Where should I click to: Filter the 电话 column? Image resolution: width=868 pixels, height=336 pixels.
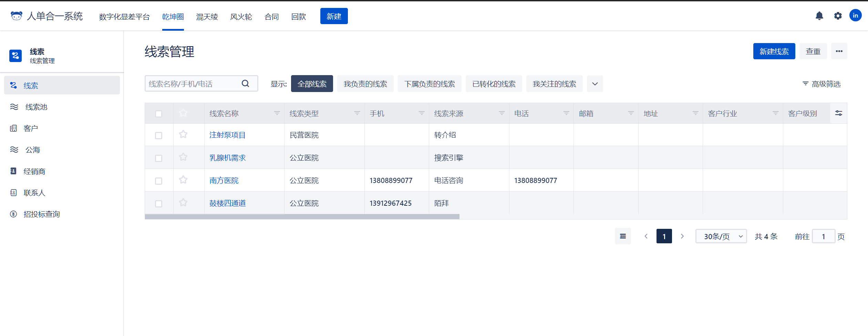[566, 113]
